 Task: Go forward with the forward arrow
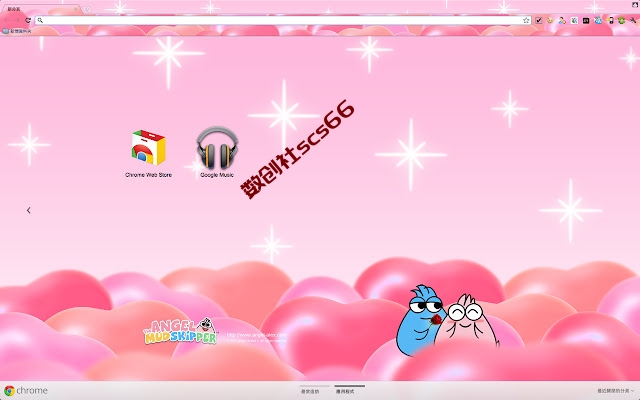[x=17, y=20]
